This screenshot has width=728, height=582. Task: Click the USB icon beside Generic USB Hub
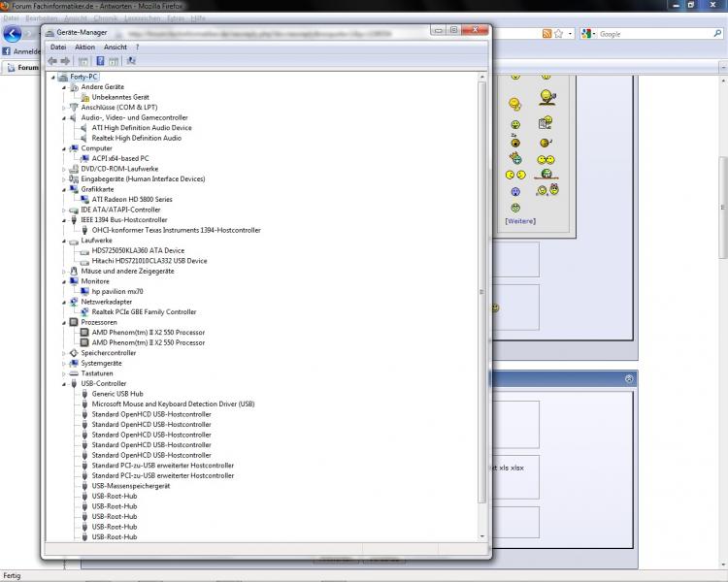pos(84,394)
